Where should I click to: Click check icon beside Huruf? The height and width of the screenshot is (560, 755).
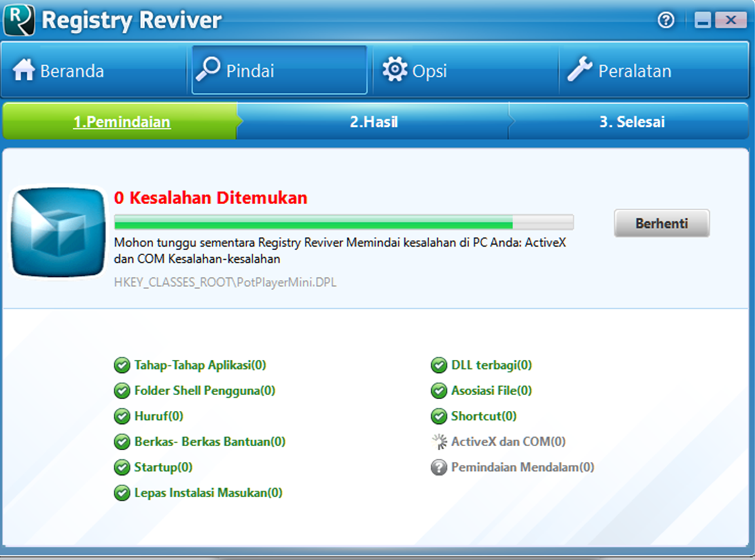122,417
